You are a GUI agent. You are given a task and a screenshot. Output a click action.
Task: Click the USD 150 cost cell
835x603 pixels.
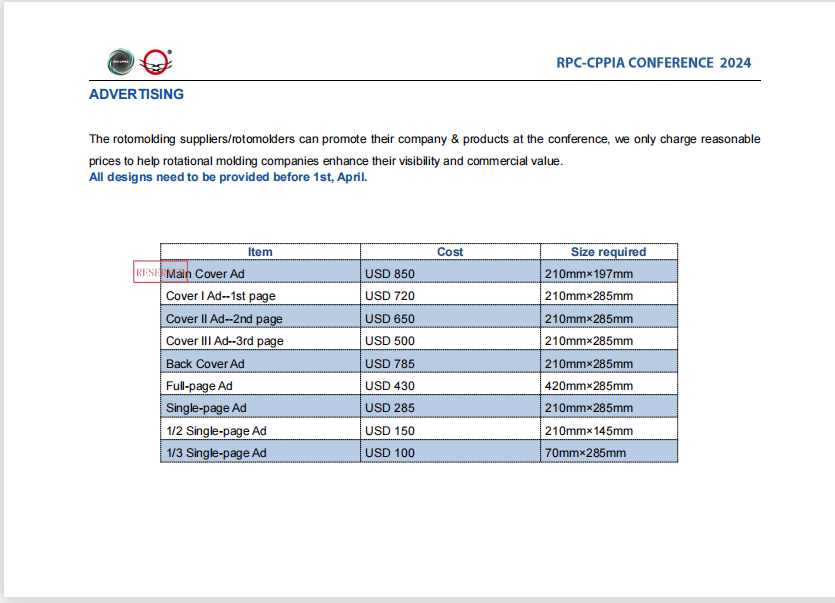click(450, 429)
